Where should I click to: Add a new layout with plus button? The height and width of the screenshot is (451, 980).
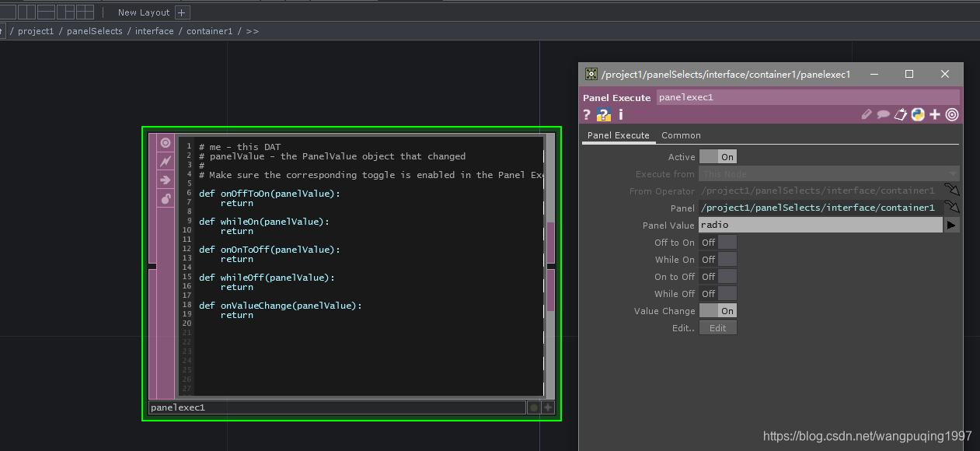pyautogui.click(x=182, y=12)
